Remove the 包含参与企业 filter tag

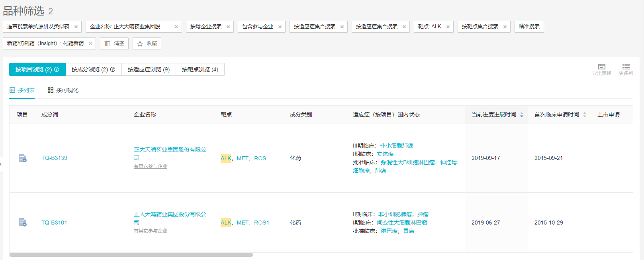click(280, 27)
